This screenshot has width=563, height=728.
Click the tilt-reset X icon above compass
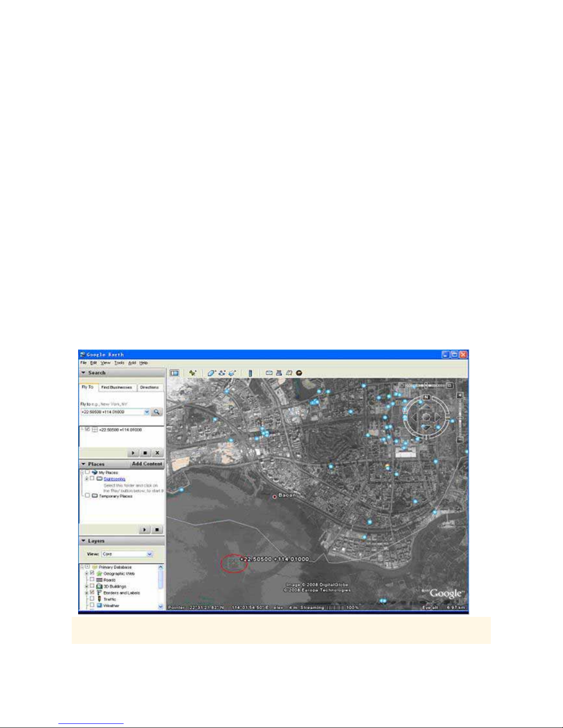402,385
